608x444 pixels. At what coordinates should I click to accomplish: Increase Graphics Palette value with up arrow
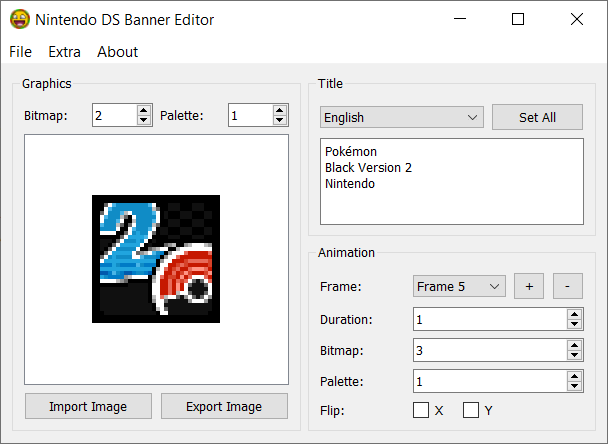pos(280,110)
